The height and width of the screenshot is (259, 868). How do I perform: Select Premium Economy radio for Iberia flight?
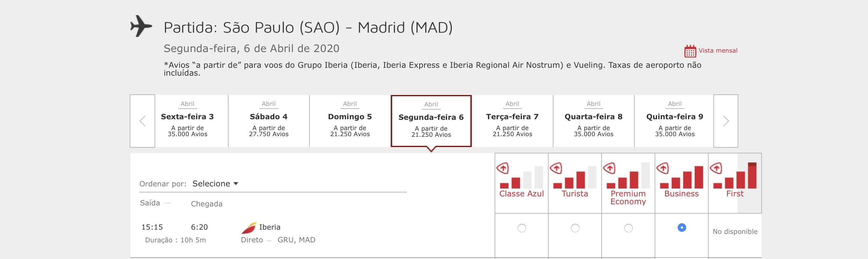pos(629,228)
